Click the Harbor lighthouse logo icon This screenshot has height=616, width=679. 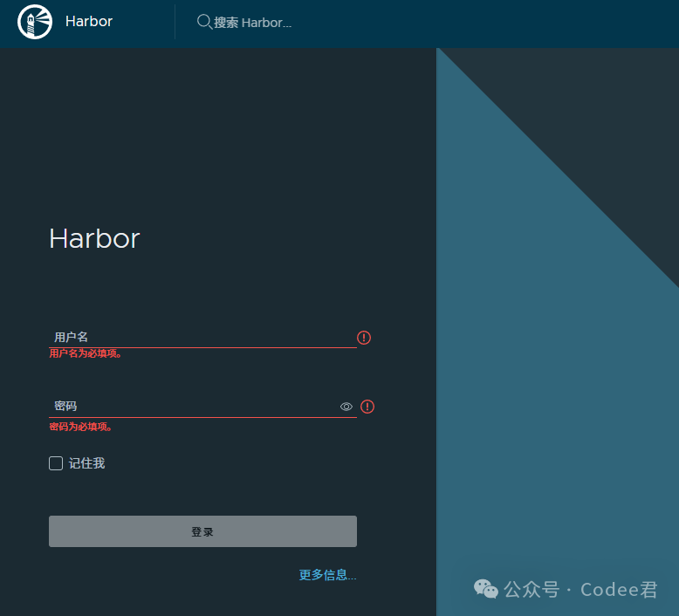(35, 22)
